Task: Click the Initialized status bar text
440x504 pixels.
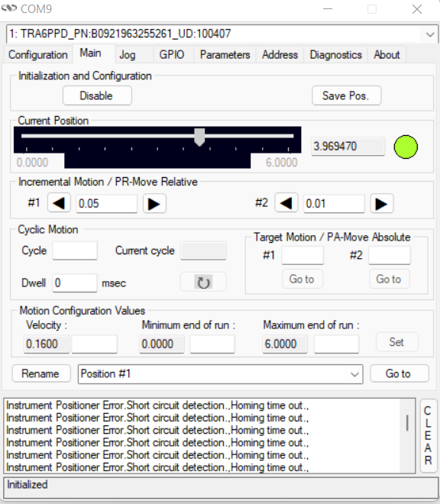Action: (27, 484)
